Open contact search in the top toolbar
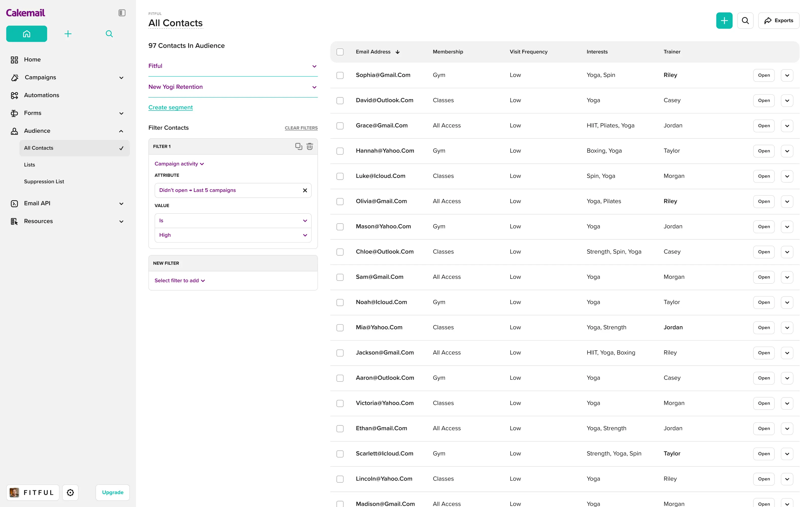The height and width of the screenshot is (507, 812). pyautogui.click(x=745, y=21)
